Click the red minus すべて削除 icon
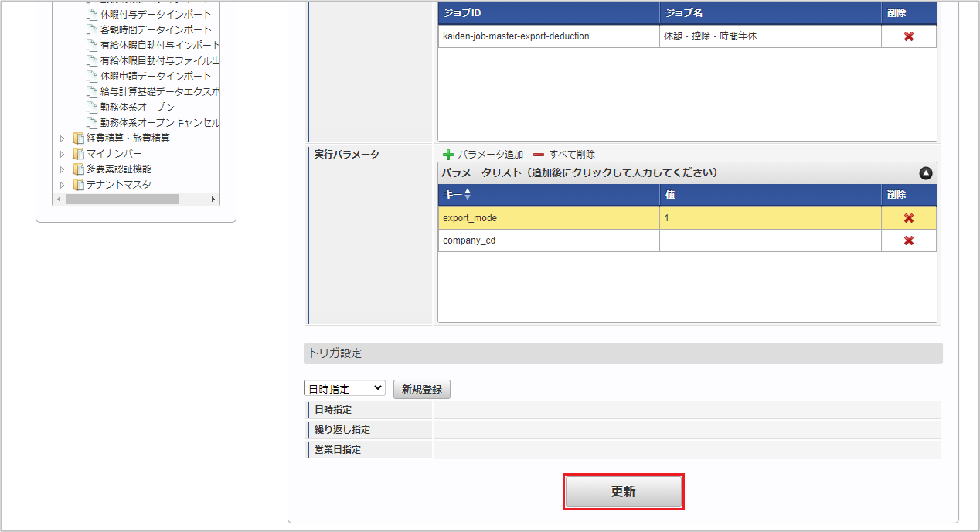The height and width of the screenshot is (532, 980). click(539, 155)
